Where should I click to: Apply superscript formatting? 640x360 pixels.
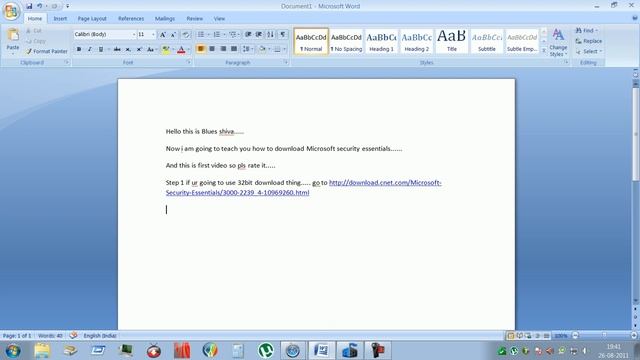pyautogui.click(x=139, y=49)
